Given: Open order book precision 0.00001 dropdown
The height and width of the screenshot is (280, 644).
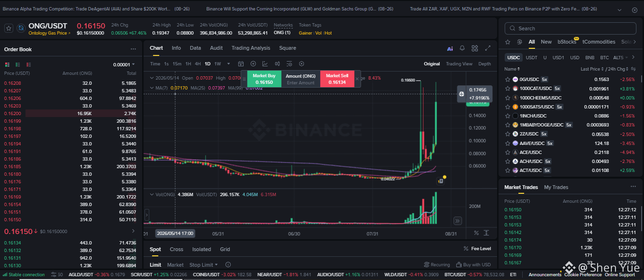Looking at the screenshot, I should [124, 64].
